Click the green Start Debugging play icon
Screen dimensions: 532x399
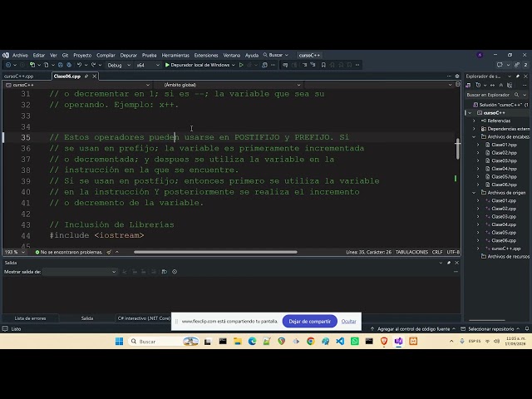(x=167, y=65)
